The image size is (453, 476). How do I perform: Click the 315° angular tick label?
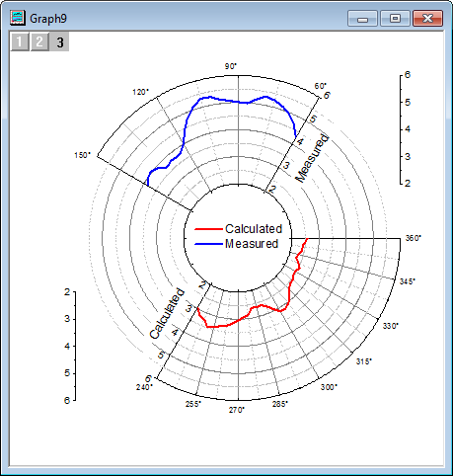364,361
